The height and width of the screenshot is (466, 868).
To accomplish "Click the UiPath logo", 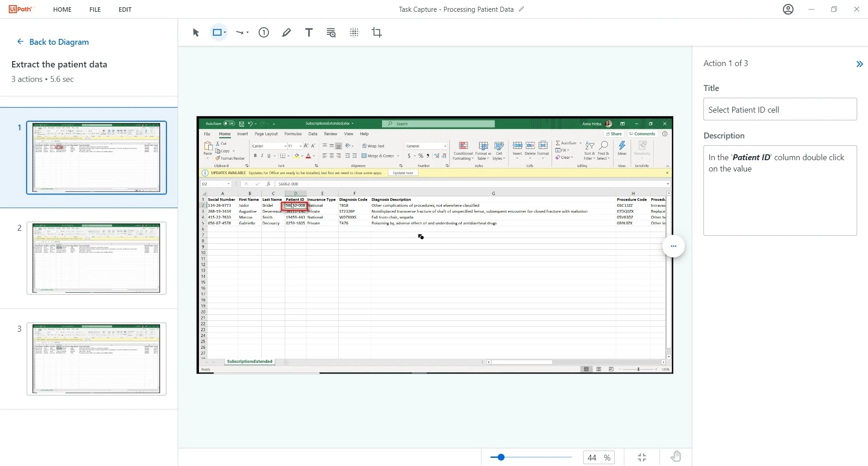I will (21, 9).
